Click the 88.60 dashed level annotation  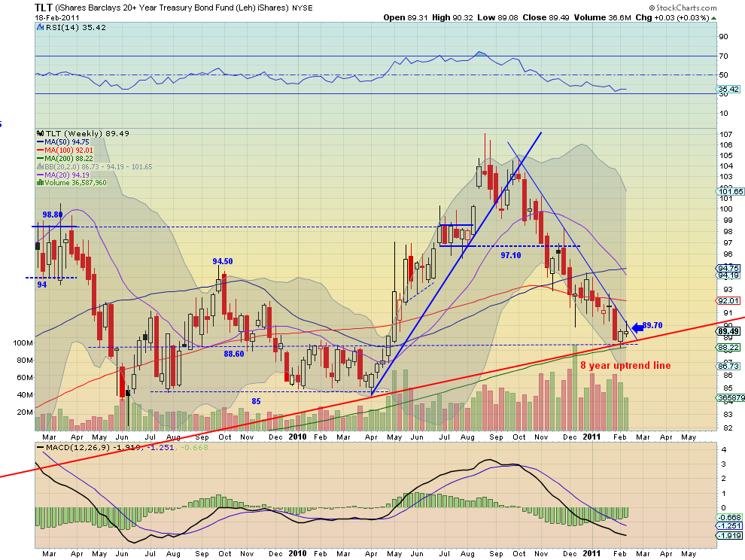point(234,355)
